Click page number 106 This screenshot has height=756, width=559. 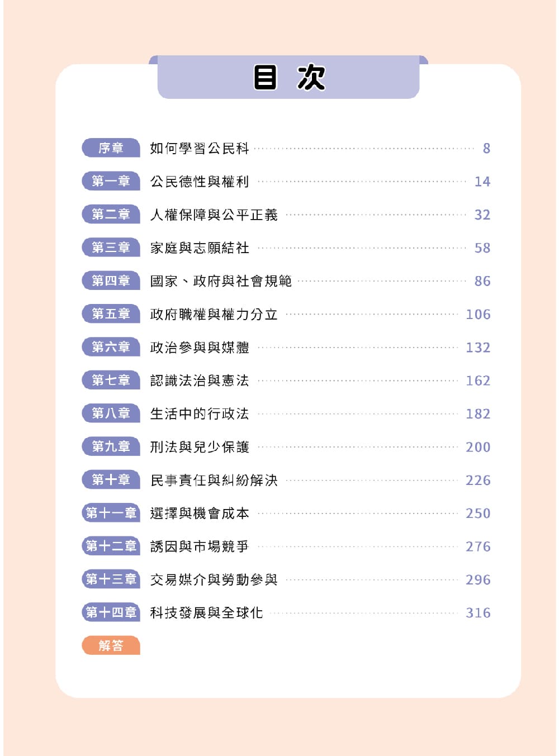[x=478, y=315]
